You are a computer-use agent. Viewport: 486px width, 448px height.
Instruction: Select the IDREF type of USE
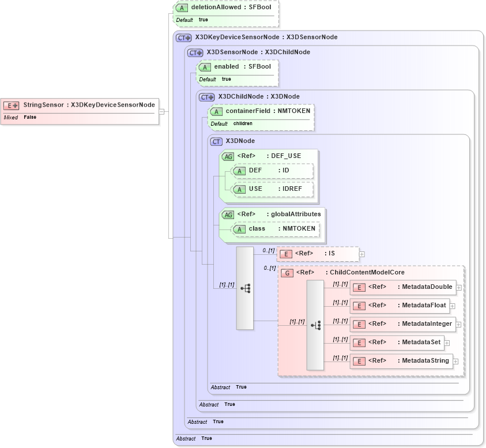pos(292,189)
